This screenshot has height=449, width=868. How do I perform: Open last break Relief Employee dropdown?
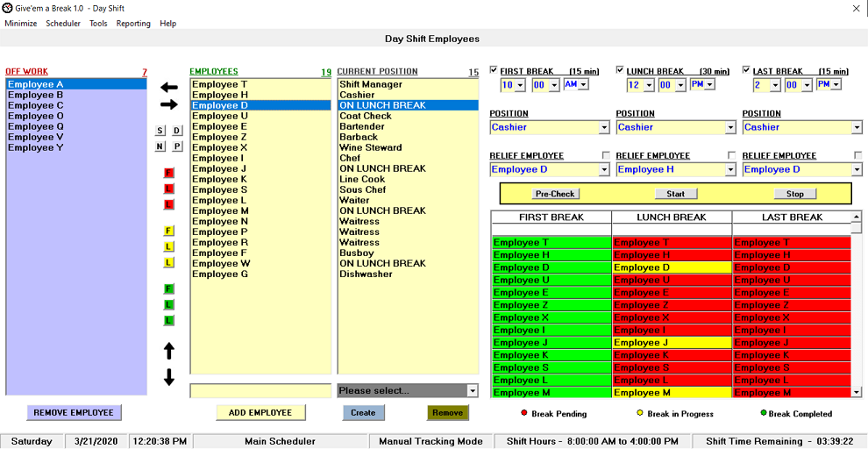pyautogui.click(x=856, y=170)
